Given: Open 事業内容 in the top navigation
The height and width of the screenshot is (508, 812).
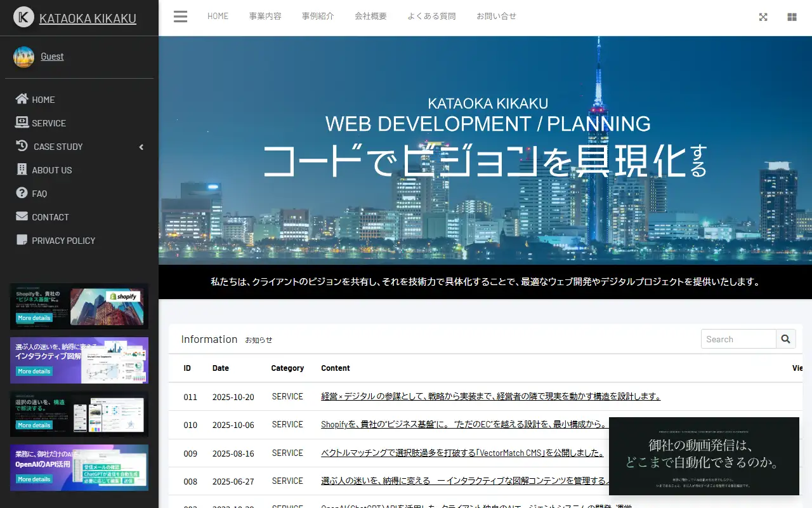Looking at the screenshot, I should (x=265, y=17).
